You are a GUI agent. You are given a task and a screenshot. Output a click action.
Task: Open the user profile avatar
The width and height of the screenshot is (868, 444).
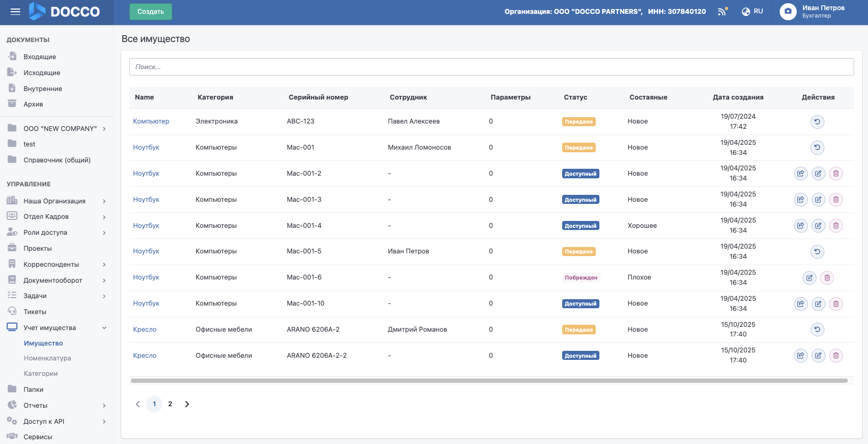[788, 12]
